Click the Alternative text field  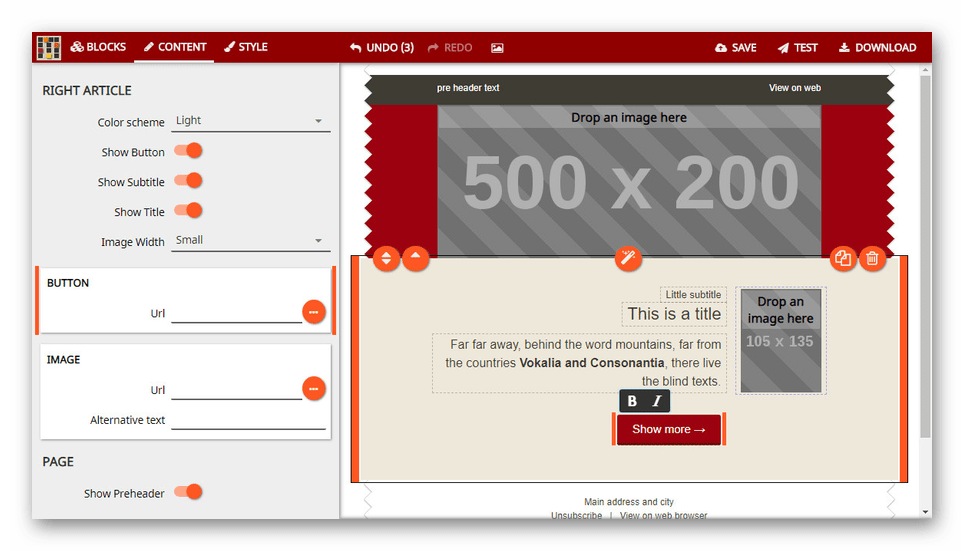pos(248,420)
